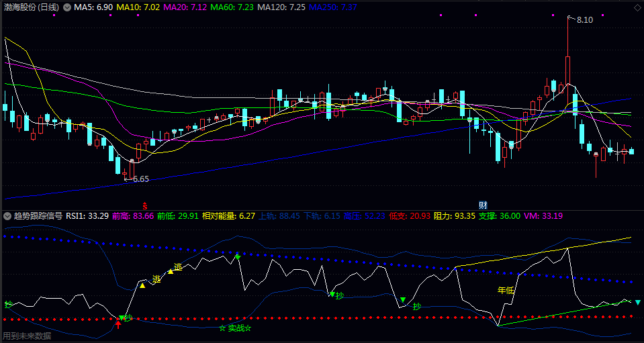Click the RSI1 value label
Viewport: 644px width, 343px height.
[87, 216]
